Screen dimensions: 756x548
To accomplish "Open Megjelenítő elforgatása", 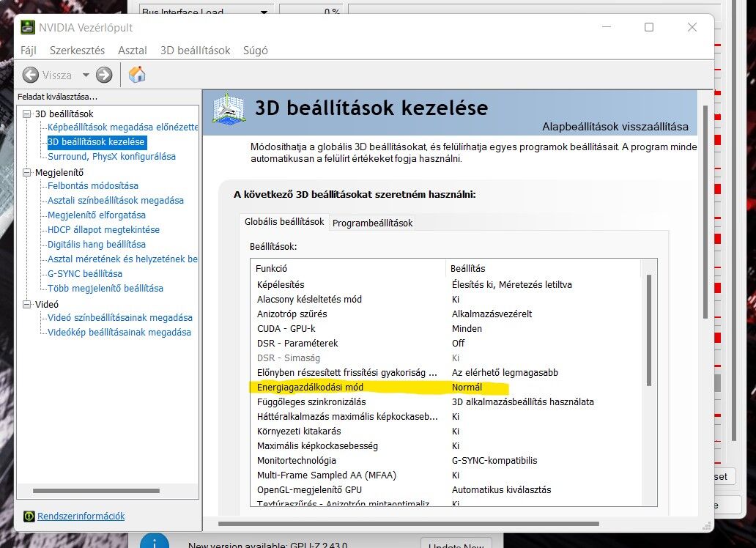I will click(x=97, y=215).
